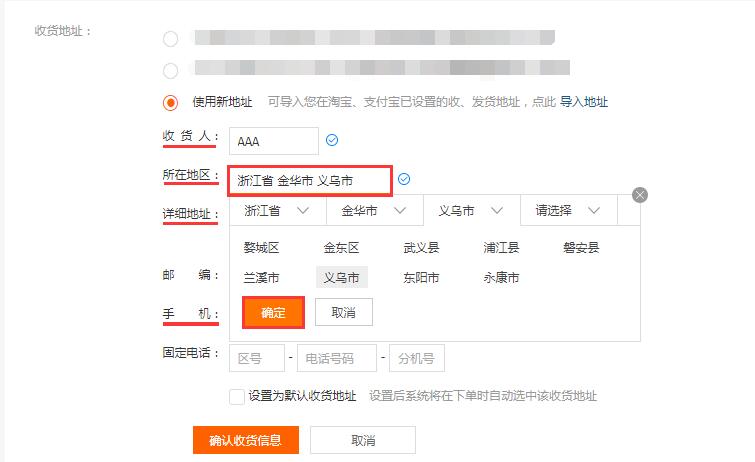Open the 请选择 street dropdown
Screen dimensions: 755x462
click(569, 211)
